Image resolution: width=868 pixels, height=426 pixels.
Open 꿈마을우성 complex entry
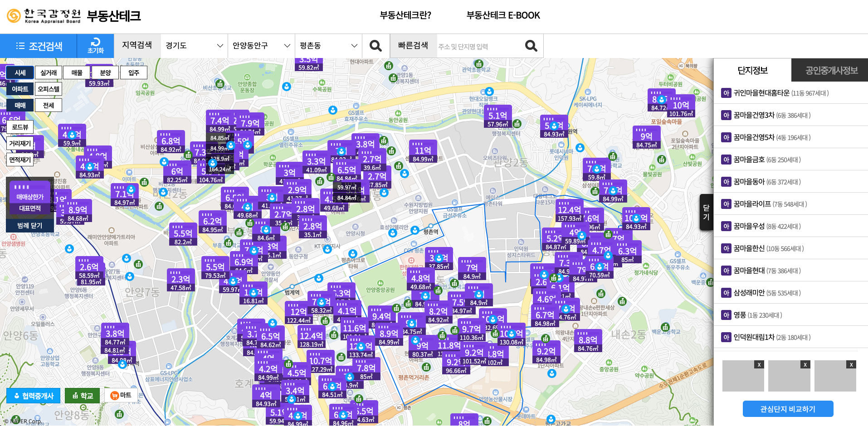click(791, 226)
